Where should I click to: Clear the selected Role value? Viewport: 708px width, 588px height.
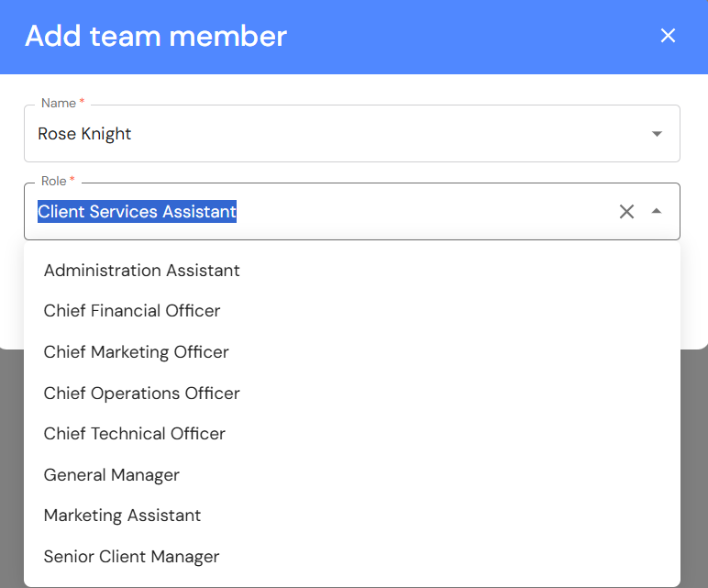coord(626,212)
